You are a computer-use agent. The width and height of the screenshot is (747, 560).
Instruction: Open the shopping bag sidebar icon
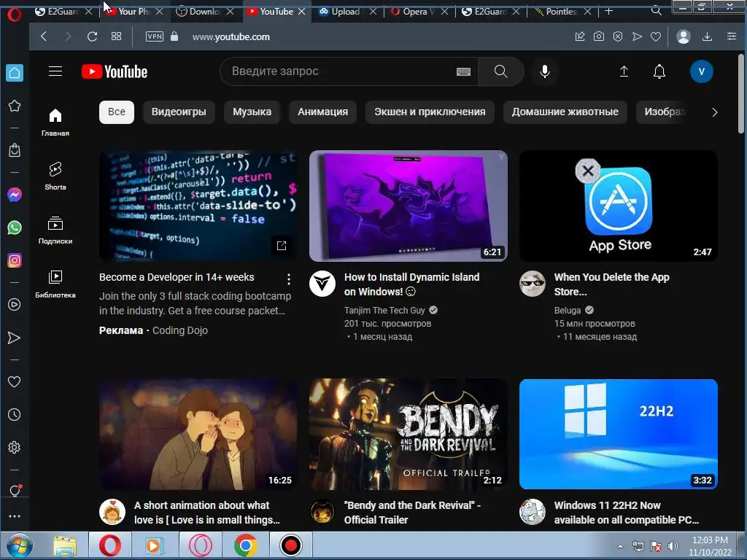pyautogui.click(x=15, y=150)
